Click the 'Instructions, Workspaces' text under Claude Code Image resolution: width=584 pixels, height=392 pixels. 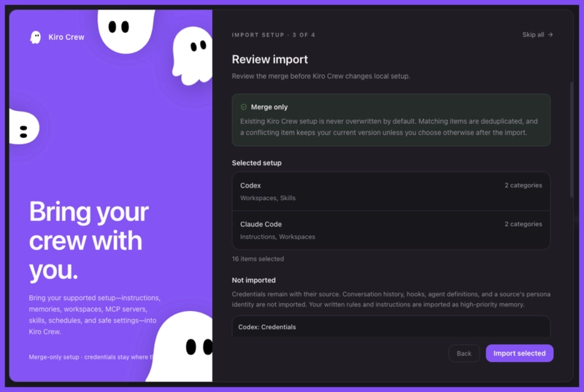tap(277, 237)
